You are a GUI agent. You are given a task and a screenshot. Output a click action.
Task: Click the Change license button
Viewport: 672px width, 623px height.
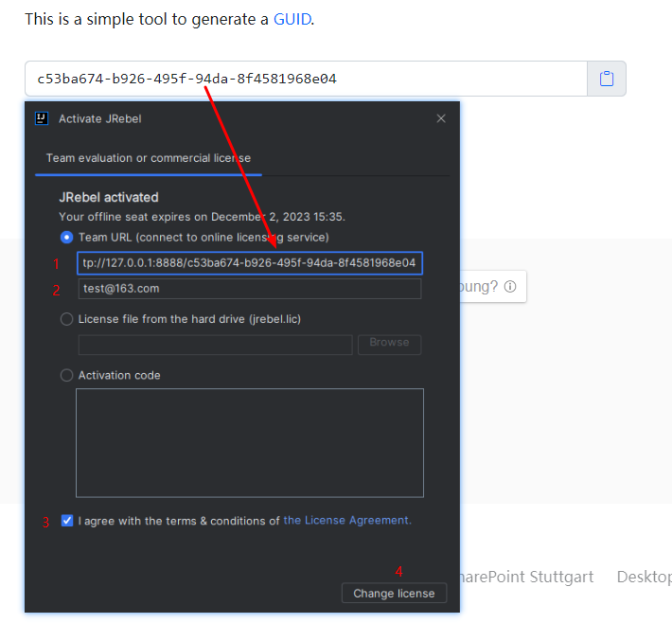(x=394, y=593)
